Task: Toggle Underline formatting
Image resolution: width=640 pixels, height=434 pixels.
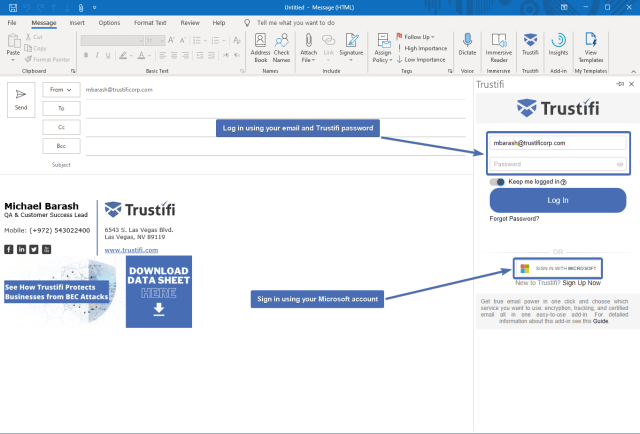Action: (108, 55)
